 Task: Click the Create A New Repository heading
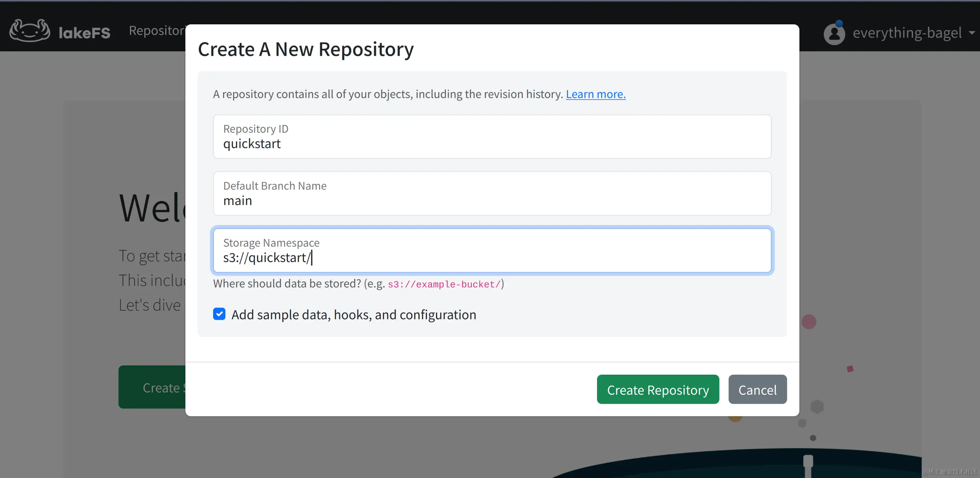305,50
